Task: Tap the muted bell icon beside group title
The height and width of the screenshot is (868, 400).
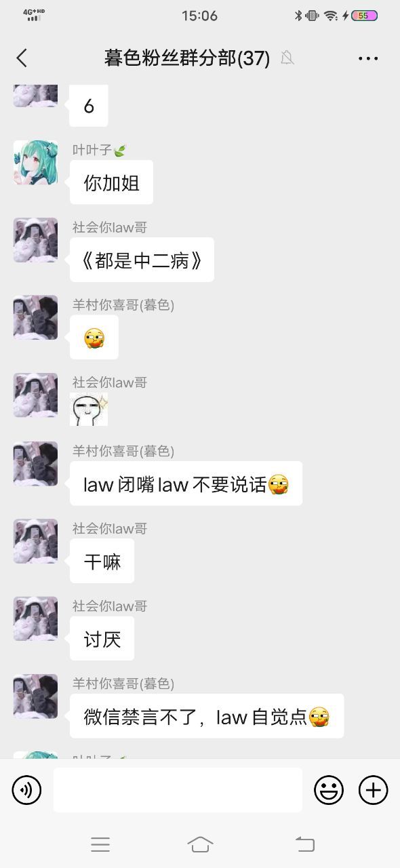Action: click(287, 58)
